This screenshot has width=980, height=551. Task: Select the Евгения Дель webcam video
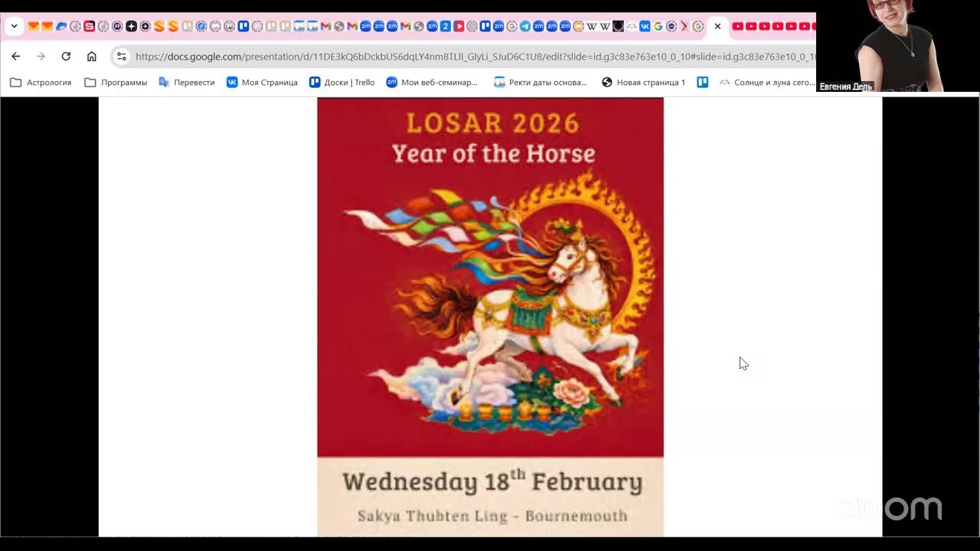coord(897,46)
